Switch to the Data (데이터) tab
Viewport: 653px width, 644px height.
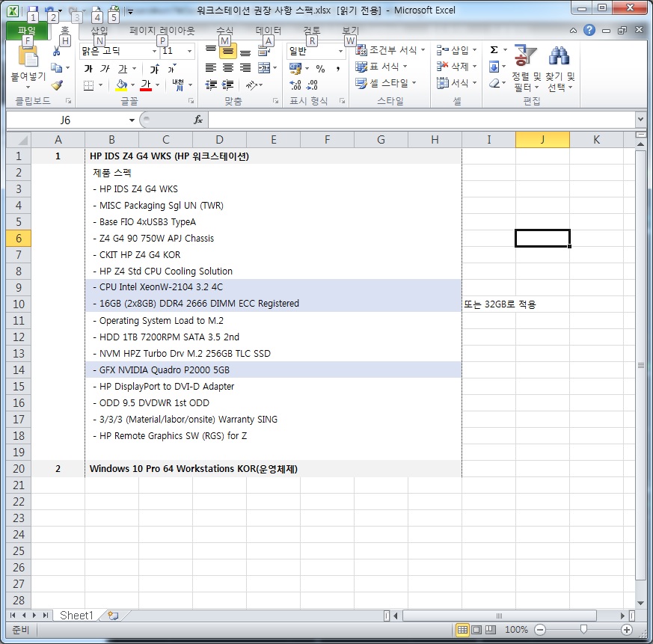pyautogui.click(x=269, y=31)
